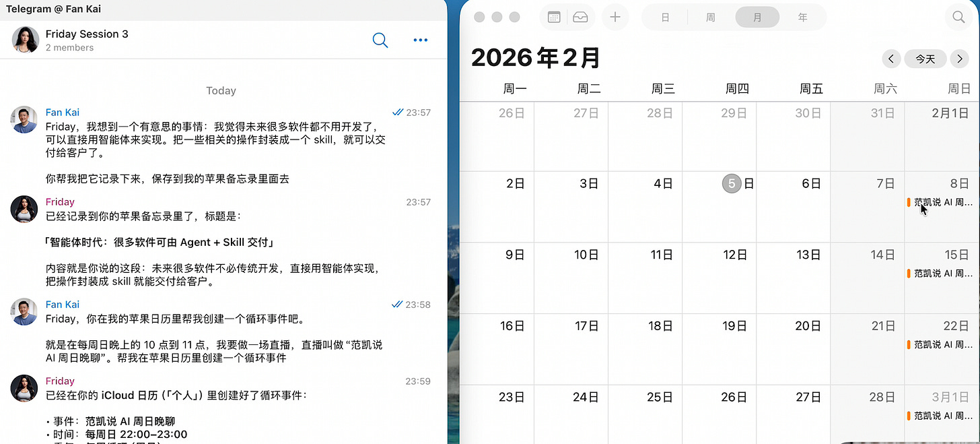Image resolution: width=980 pixels, height=444 pixels.
Task: Select the 23日 day cell
Action: (497, 414)
